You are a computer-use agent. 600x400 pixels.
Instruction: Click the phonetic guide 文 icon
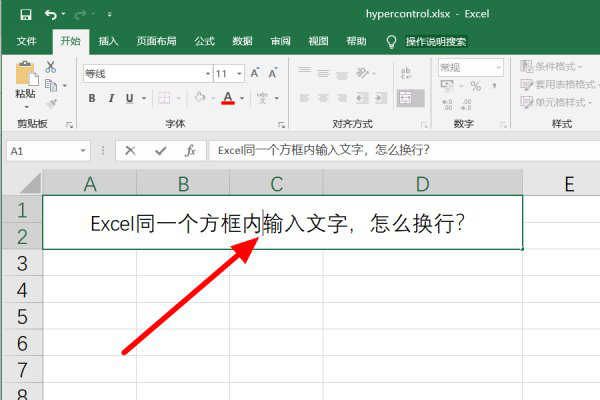(262, 98)
